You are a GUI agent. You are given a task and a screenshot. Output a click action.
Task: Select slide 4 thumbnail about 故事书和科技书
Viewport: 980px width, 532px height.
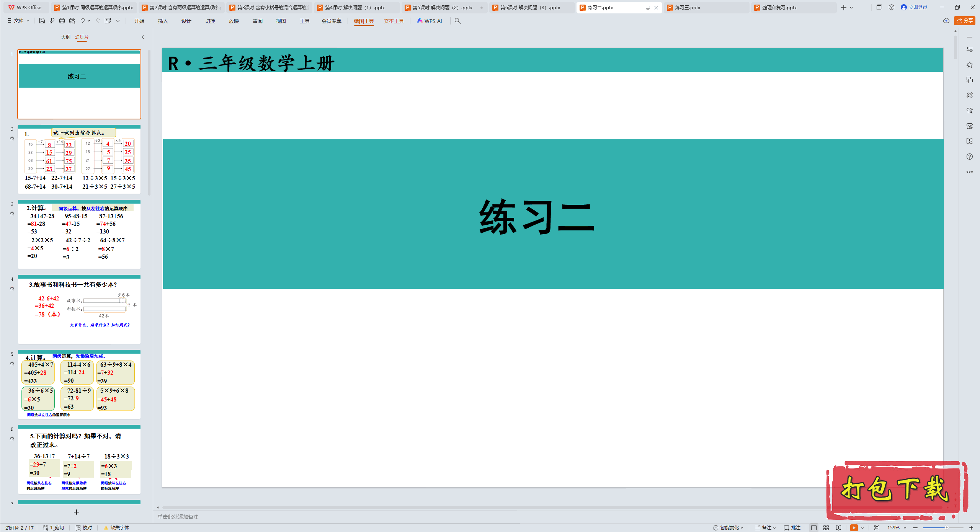[x=79, y=309]
